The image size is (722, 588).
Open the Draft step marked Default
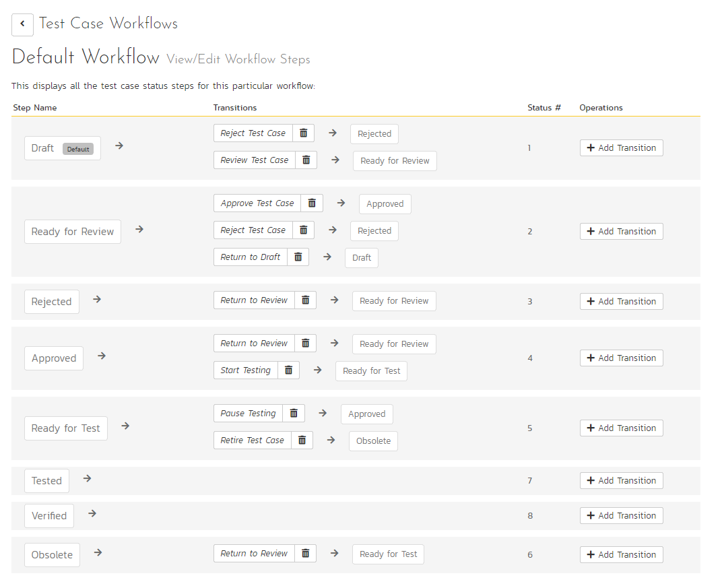pos(62,148)
